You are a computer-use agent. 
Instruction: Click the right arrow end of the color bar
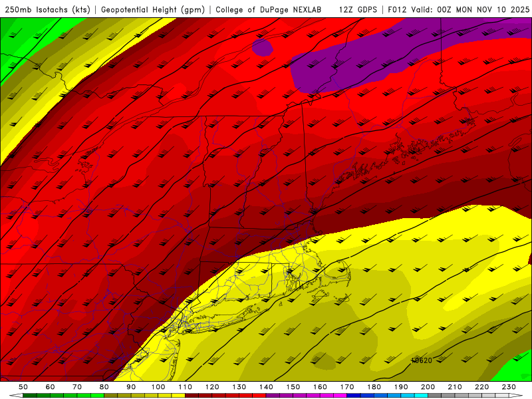pos(516,396)
